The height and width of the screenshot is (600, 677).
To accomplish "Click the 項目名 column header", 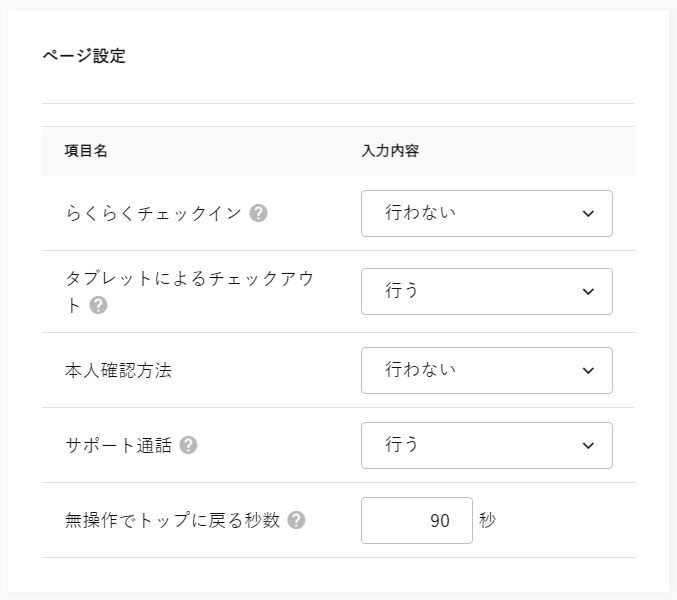I will pyautogui.click(x=86, y=151).
